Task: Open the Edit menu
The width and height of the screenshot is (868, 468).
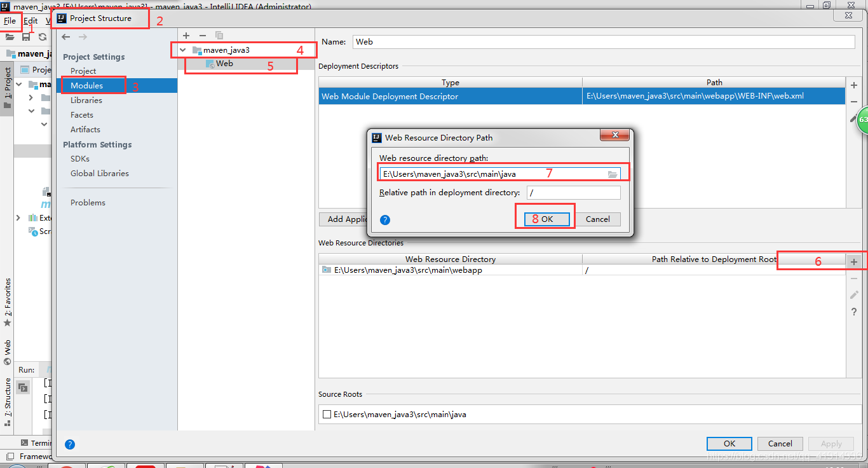Action: pos(31,20)
